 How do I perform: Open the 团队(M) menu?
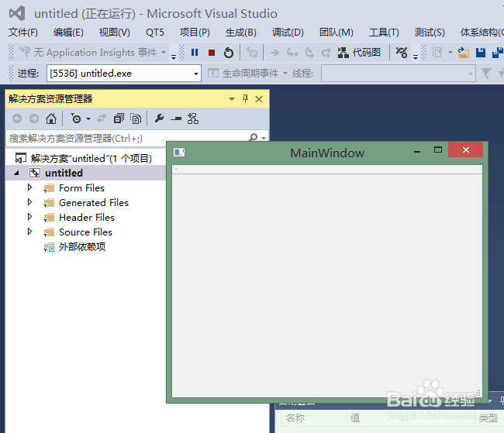pyautogui.click(x=337, y=33)
